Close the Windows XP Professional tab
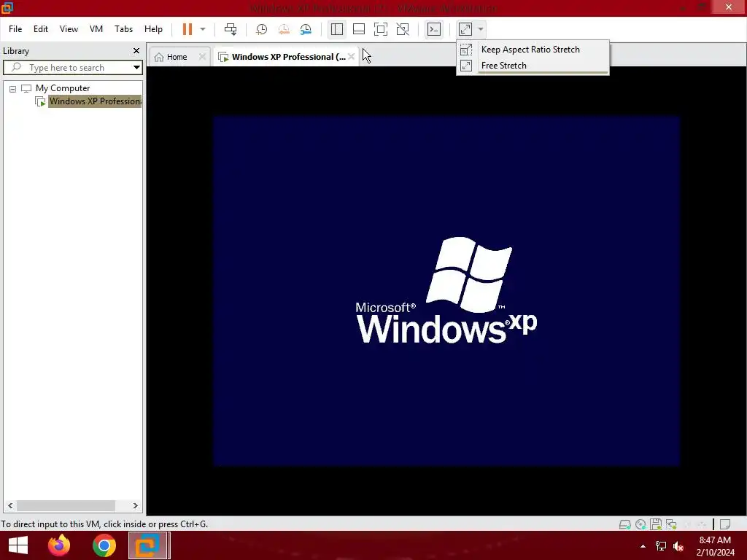The height and width of the screenshot is (560, 747). click(x=351, y=57)
